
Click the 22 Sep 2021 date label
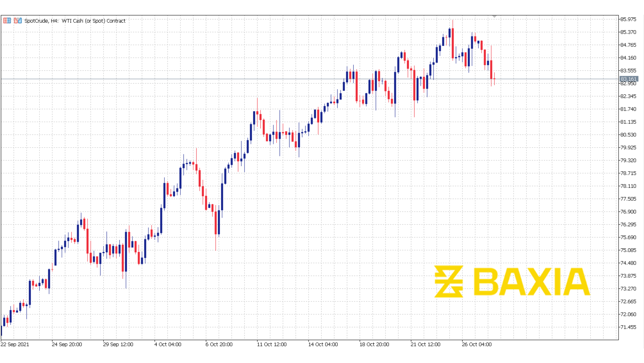(15, 345)
